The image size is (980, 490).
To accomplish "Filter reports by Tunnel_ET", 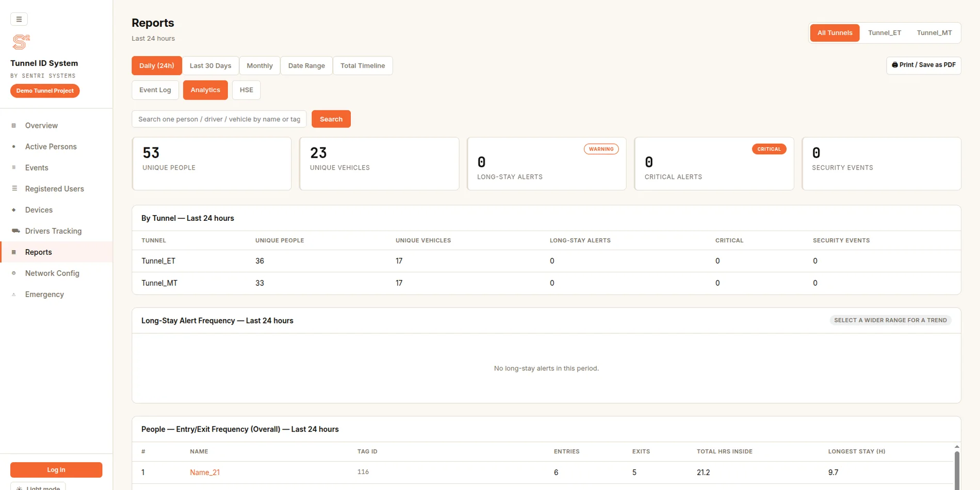I will click(884, 33).
